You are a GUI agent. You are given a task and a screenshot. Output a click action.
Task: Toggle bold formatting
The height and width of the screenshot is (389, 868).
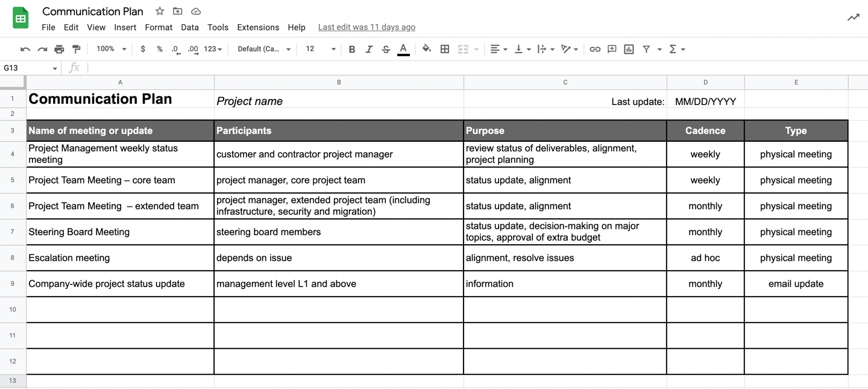coord(352,49)
